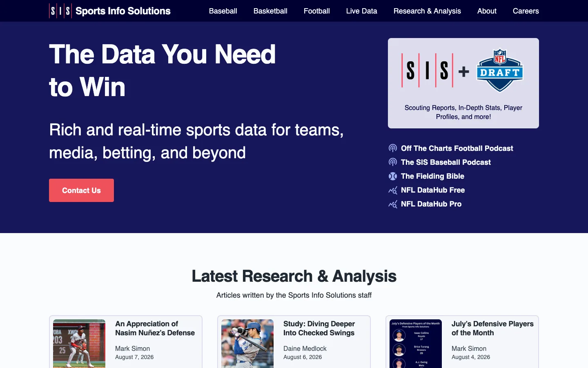Click the August 7, 2026 date

(x=134, y=357)
